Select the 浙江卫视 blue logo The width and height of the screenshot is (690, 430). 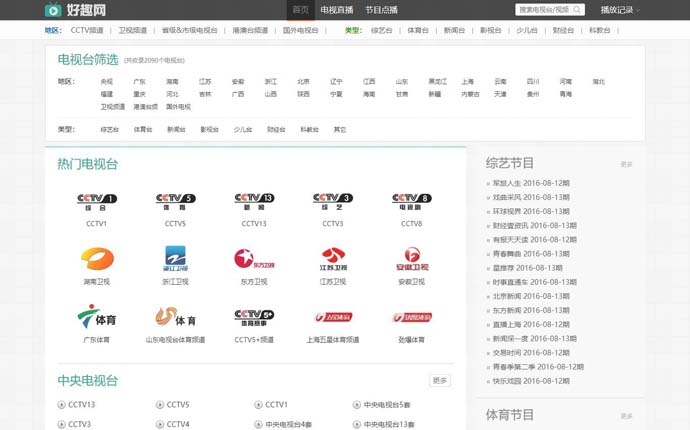(175, 259)
